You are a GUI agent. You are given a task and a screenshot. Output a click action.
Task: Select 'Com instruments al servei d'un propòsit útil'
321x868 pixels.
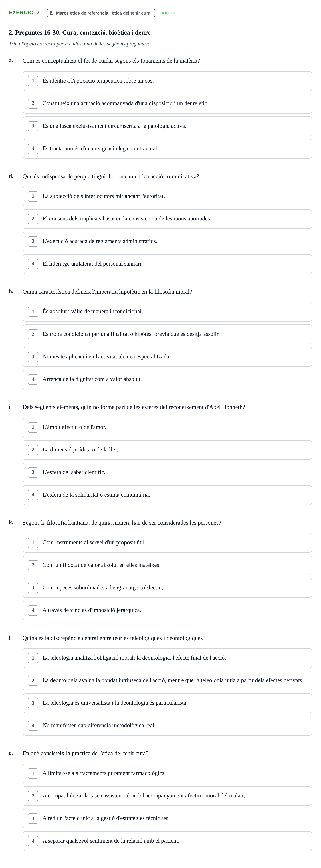[167, 542]
